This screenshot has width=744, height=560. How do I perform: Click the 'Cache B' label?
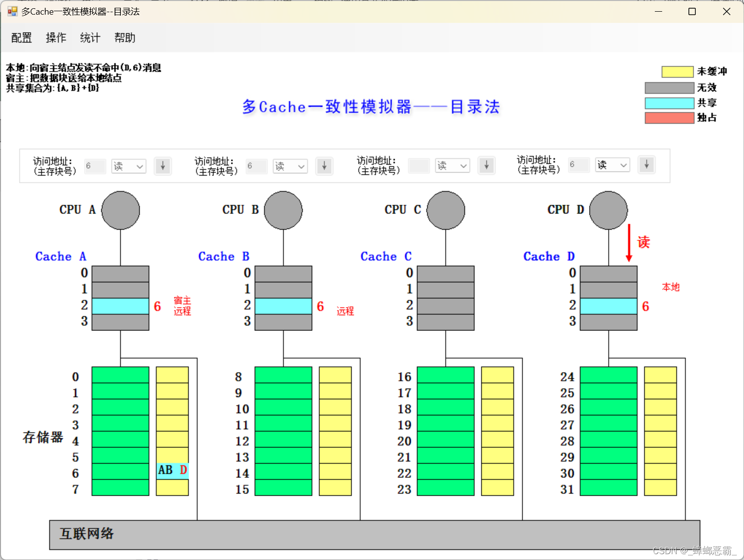click(x=224, y=256)
